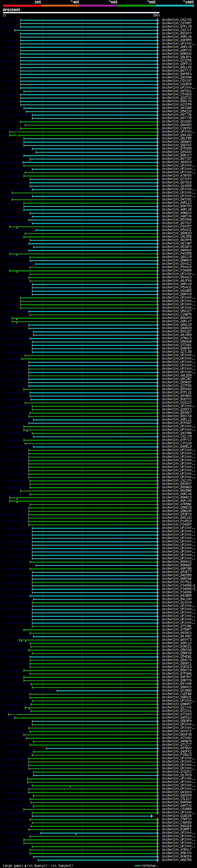Viewport: 197px width, 868px height.
Task: Choose the UniRef100_C1EFW6 hit name
Action: 177,694
